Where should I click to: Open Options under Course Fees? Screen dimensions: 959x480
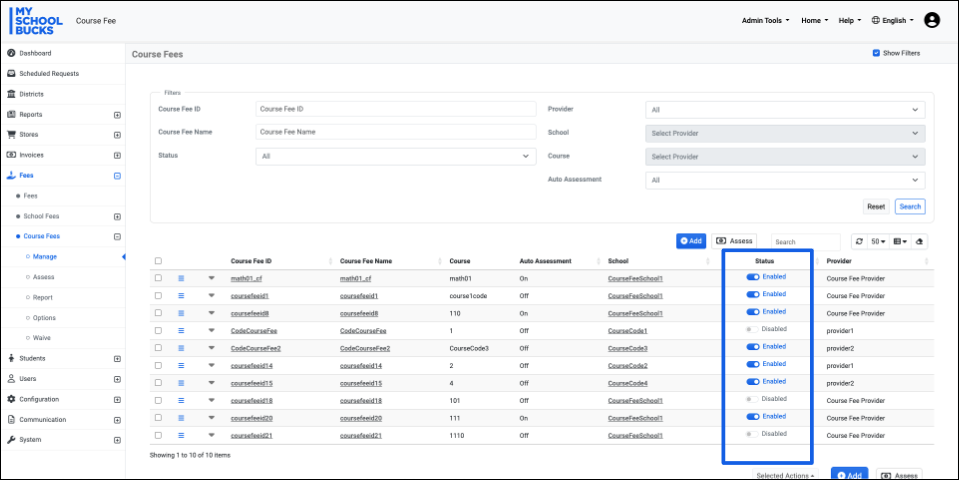[44, 318]
